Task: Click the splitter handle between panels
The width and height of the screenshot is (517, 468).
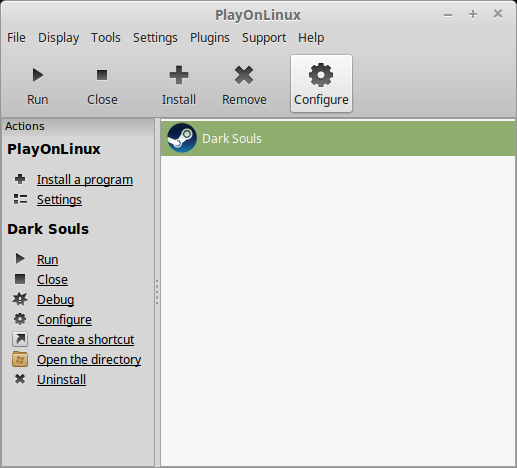Action: point(157,292)
